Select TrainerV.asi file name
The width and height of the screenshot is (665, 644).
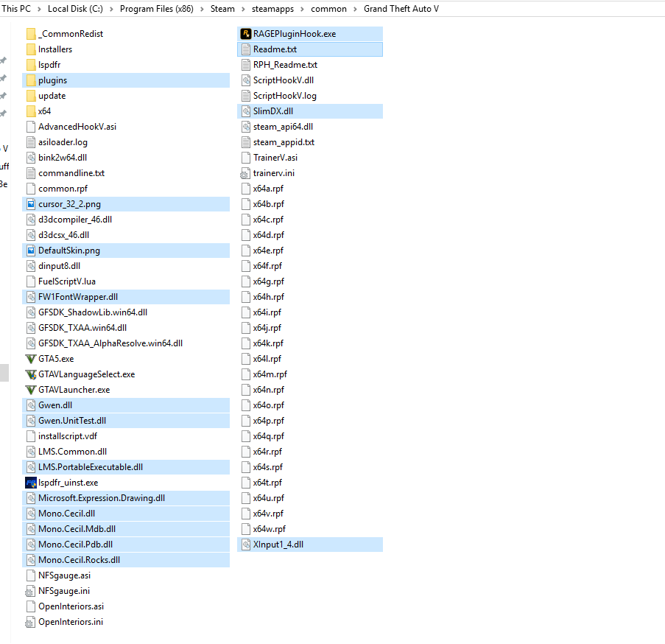point(275,158)
